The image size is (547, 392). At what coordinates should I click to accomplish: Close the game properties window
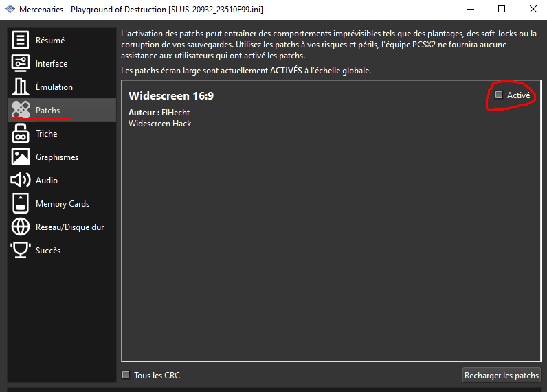[x=533, y=10]
